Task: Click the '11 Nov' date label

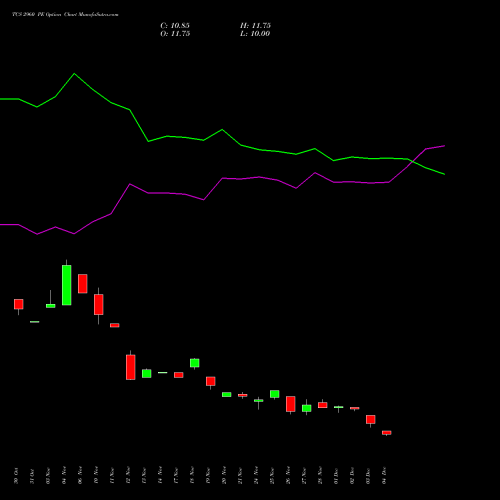Action: 112,476
